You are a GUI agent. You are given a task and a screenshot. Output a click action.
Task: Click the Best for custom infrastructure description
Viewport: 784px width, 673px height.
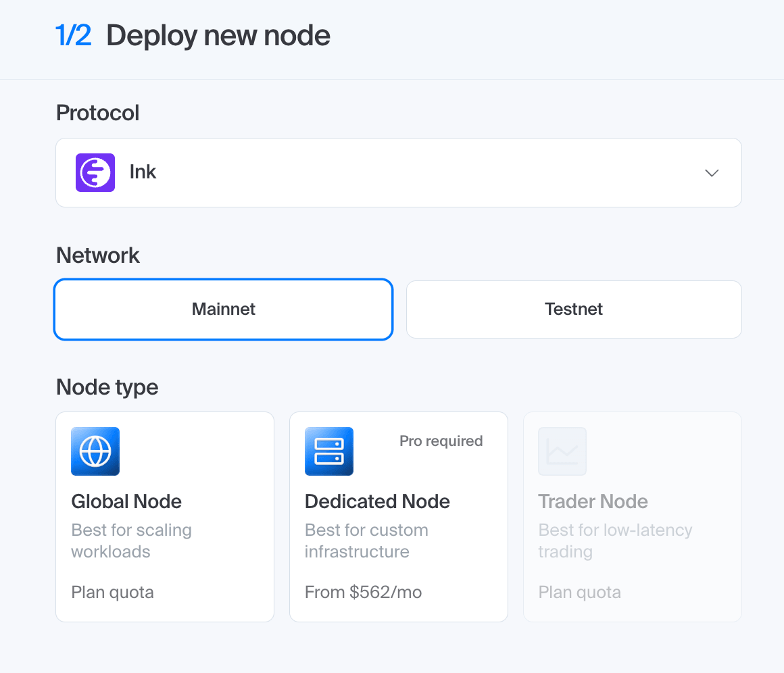click(x=366, y=541)
